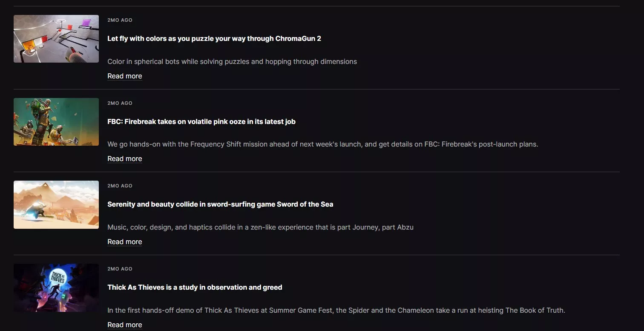Click the Sword of the Sea sword-surfing headline
The width and height of the screenshot is (644, 331).
pyautogui.click(x=220, y=204)
